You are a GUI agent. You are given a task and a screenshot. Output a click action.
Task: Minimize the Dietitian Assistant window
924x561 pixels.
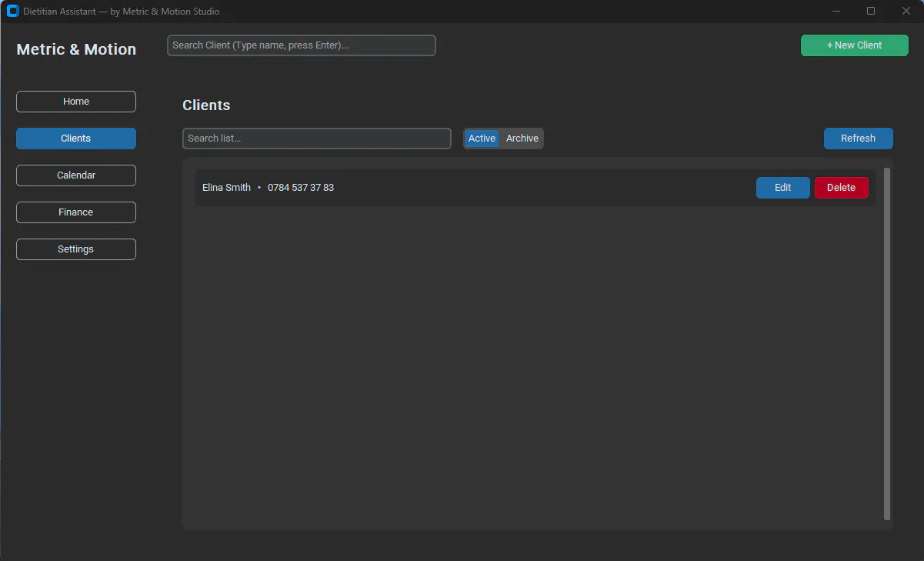[836, 11]
